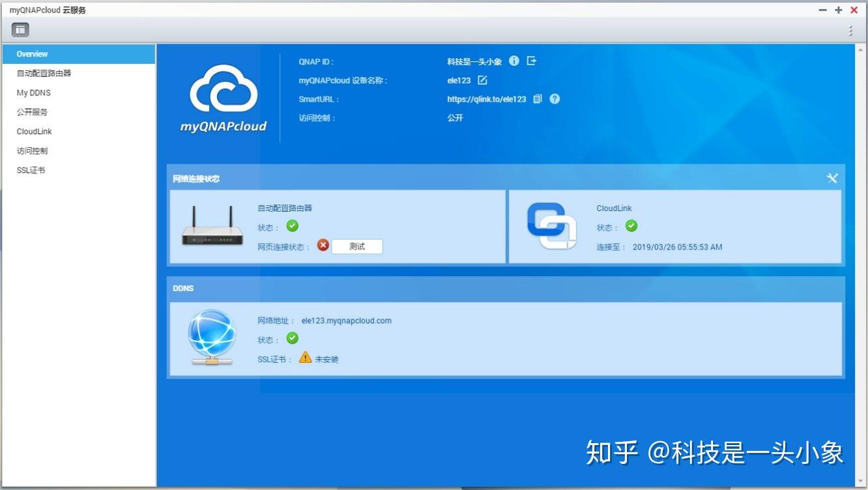Copy the SmartURL to clipboard
The width and height of the screenshot is (868, 490).
538,99
